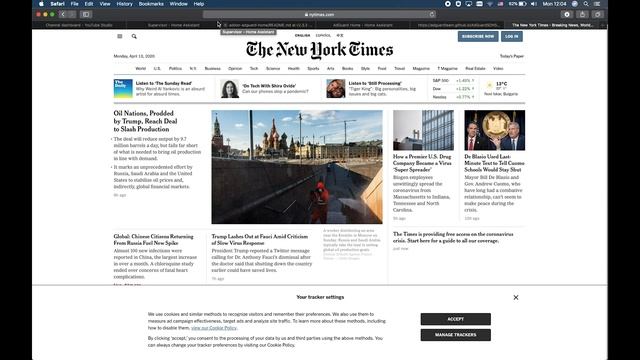Open the view our Cookie Policy link
This screenshot has width=640, height=360.
pos(213,328)
